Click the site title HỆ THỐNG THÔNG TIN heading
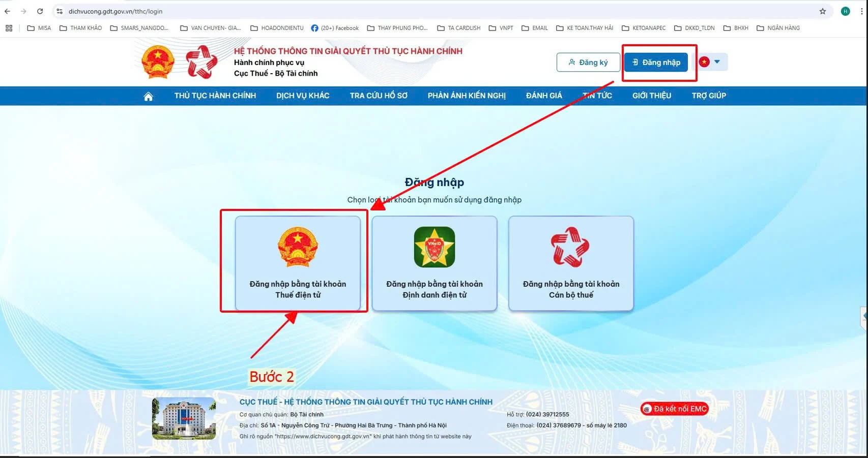This screenshot has height=458, width=868. pyautogui.click(x=348, y=51)
